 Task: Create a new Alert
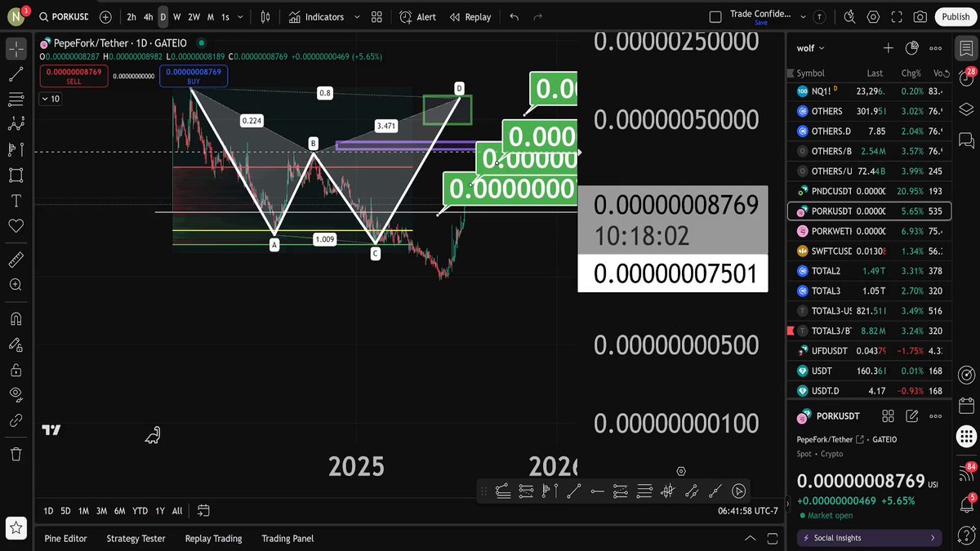pyautogui.click(x=417, y=16)
